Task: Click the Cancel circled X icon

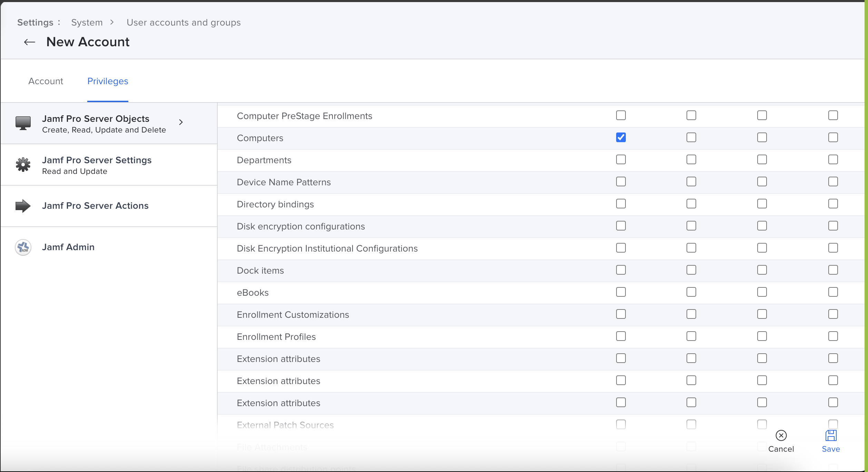Action: 781,435
